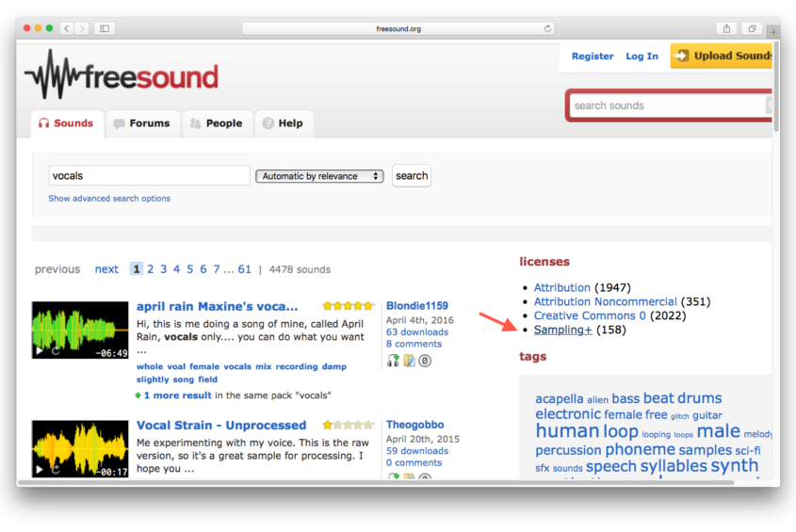Open the pack icon on april rain result
The image size is (796, 532).
click(x=409, y=361)
